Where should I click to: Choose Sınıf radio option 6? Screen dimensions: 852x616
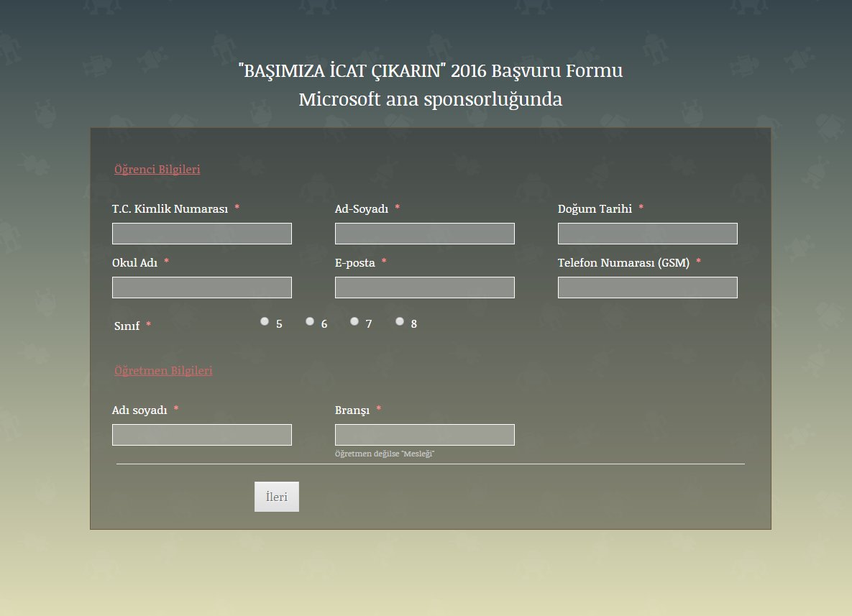(x=310, y=321)
